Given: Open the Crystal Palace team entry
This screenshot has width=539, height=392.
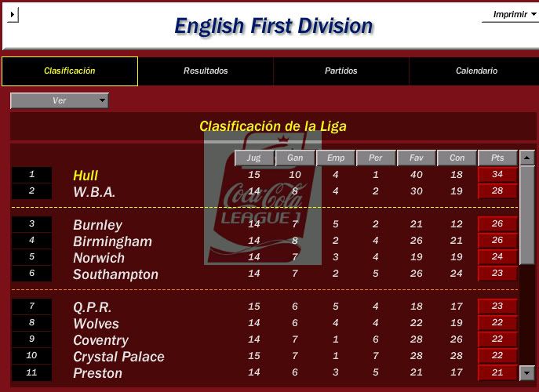Looking at the screenshot, I should click(118, 357).
